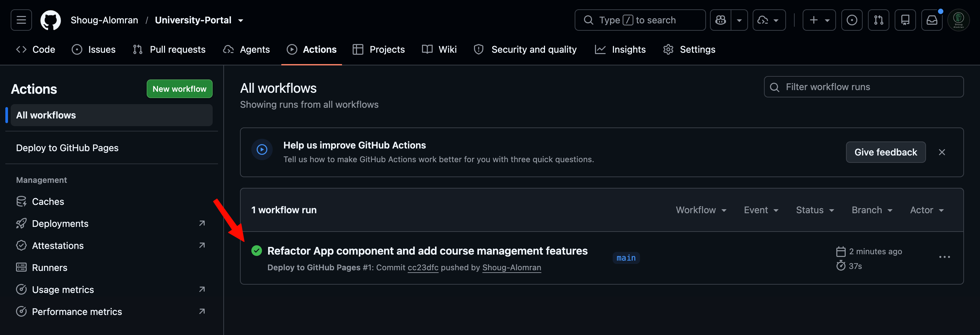Select Deploy to GitHub Pages workflow
The width and height of the screenshot is (980, 335).
coord(111,148)
